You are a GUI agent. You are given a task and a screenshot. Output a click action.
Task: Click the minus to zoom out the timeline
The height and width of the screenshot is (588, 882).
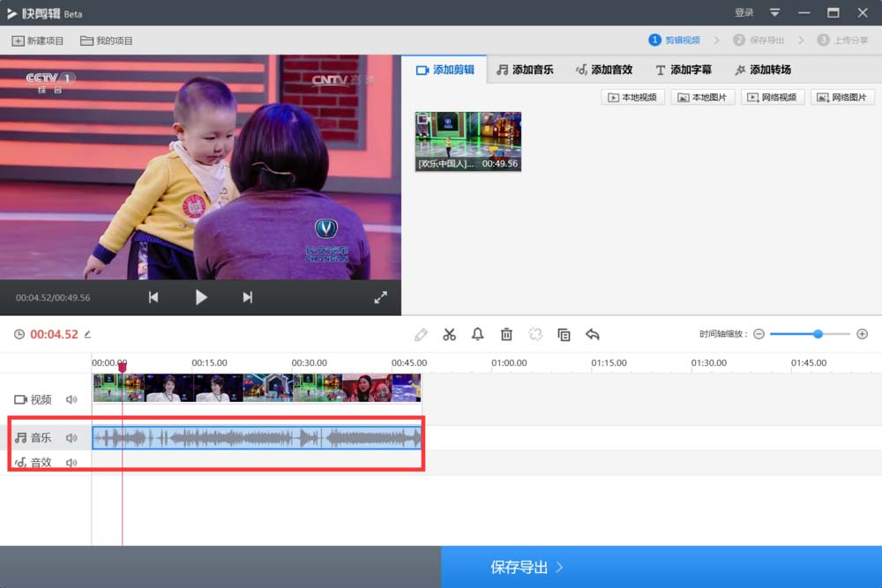coord(759,334)
